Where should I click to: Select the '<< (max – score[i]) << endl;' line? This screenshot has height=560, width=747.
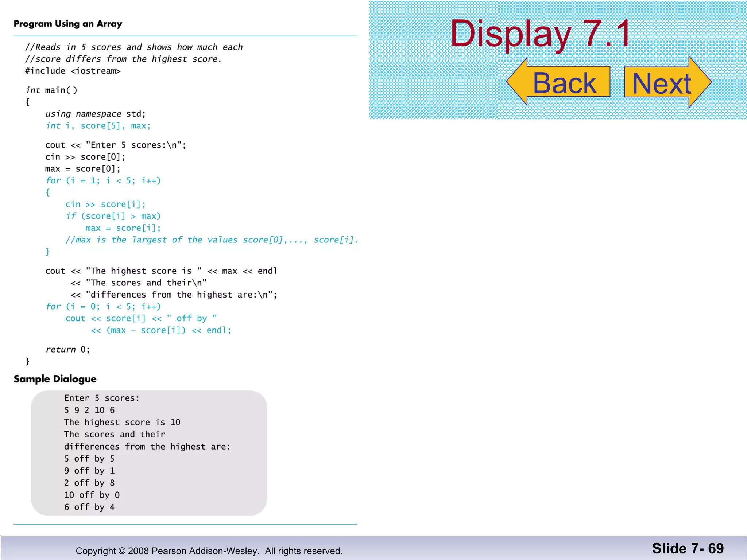coord(161,330)
